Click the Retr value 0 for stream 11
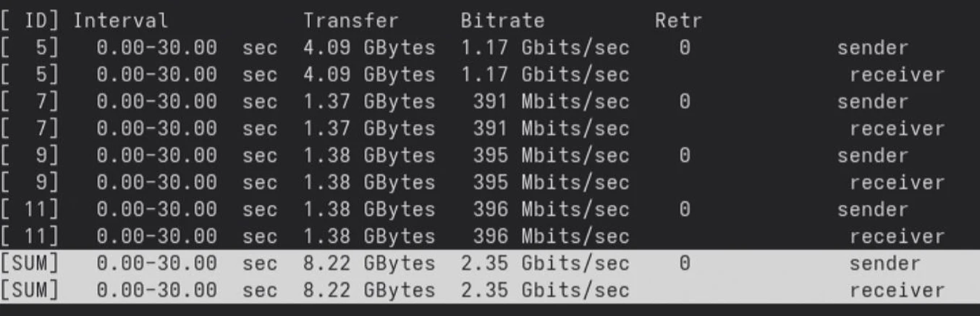980x316 pixels. 684,209
